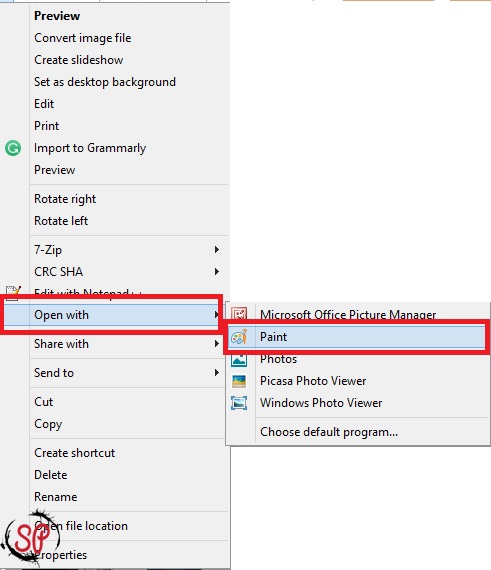Select Create slideshow menu entry

(x=79, y=60)
